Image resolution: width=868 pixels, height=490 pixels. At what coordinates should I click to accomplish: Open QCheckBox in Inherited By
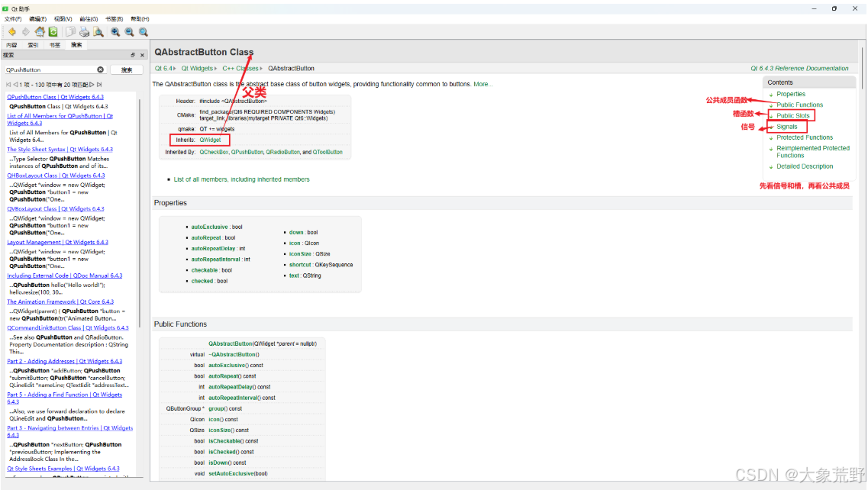214,152
